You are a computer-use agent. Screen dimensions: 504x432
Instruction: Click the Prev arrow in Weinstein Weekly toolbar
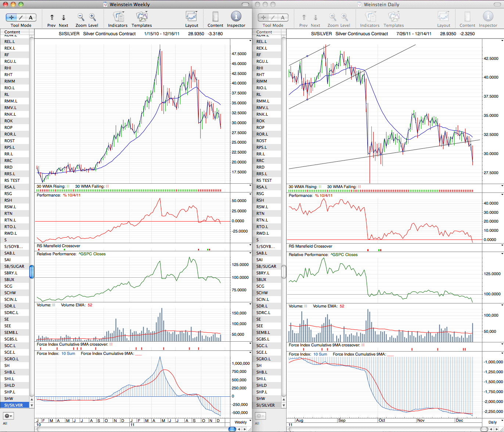(x=52, y=17)
